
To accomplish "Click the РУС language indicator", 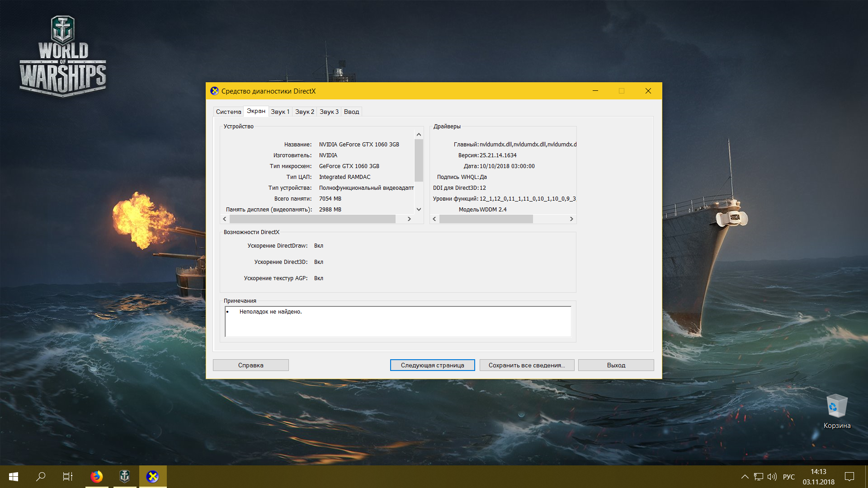I will pos(789,477).
